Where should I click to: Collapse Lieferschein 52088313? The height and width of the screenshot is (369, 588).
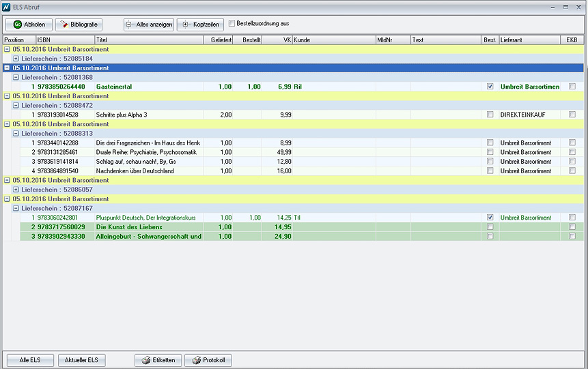pos(16,134)
